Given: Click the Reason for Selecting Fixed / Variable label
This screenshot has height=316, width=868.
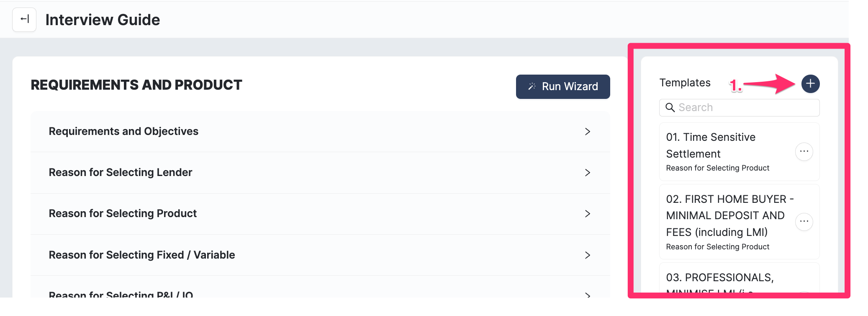Looking at the screenshot, I should (x=142, y=255).
